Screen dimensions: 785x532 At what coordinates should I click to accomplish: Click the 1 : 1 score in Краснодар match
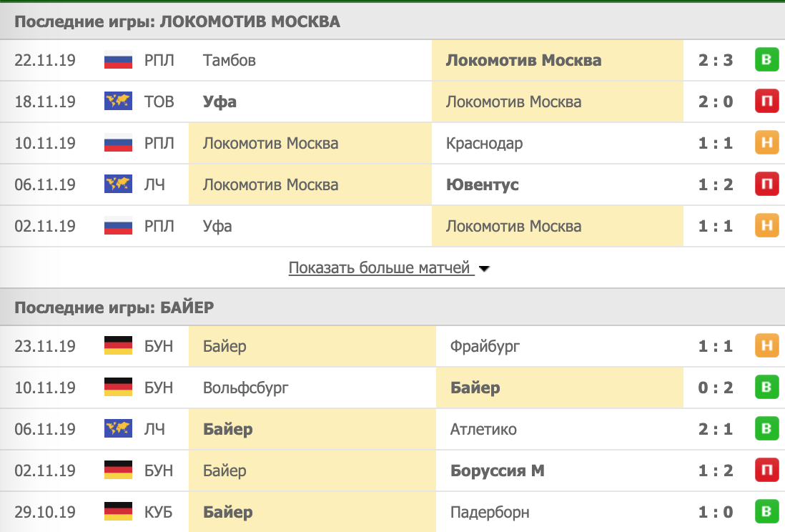(x=716, y=143)
